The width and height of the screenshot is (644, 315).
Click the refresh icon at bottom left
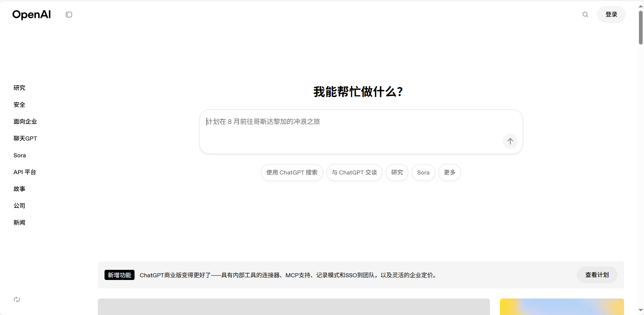coord(17,300)
